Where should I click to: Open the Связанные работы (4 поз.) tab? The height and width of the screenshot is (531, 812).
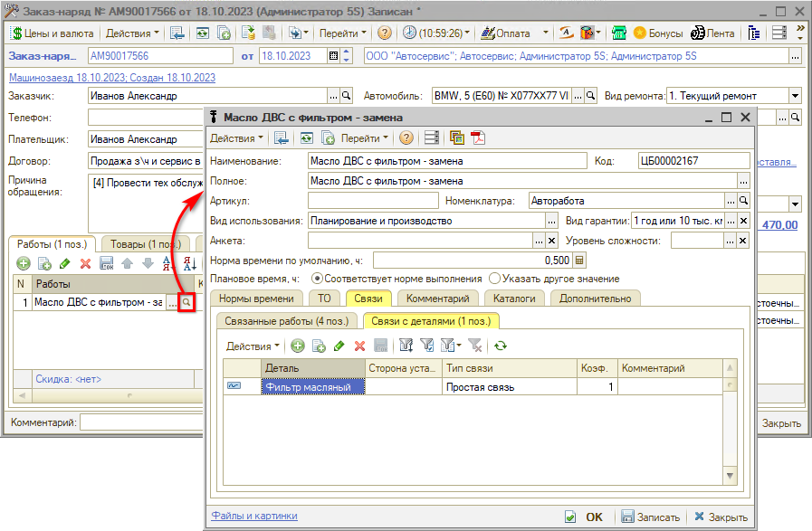pyautogui.click(x=286, y=321)
